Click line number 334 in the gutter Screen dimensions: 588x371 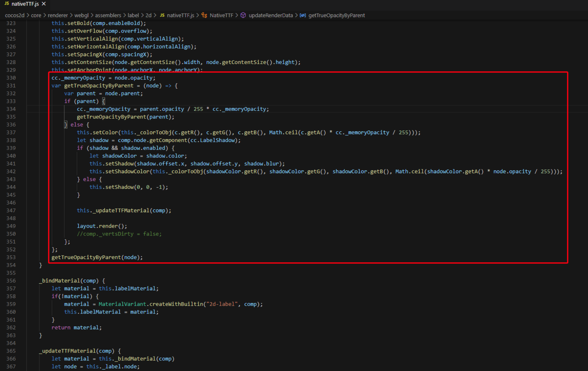[11, 109]
